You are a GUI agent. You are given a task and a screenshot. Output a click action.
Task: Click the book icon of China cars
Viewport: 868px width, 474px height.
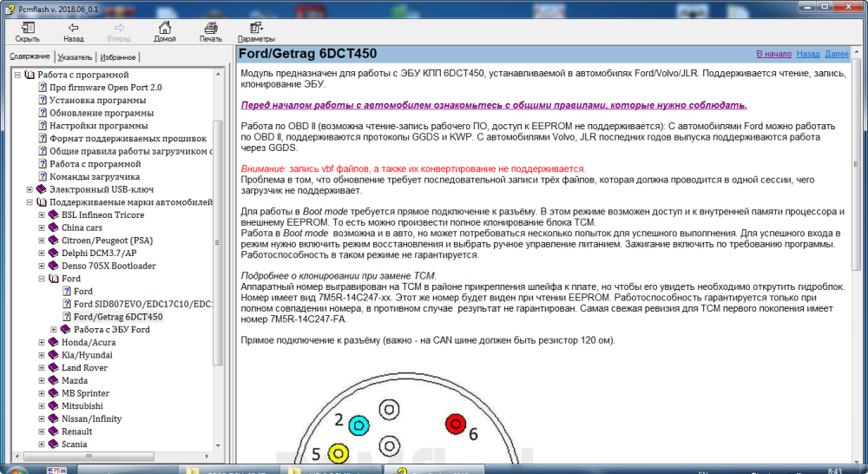coord(54,227)
